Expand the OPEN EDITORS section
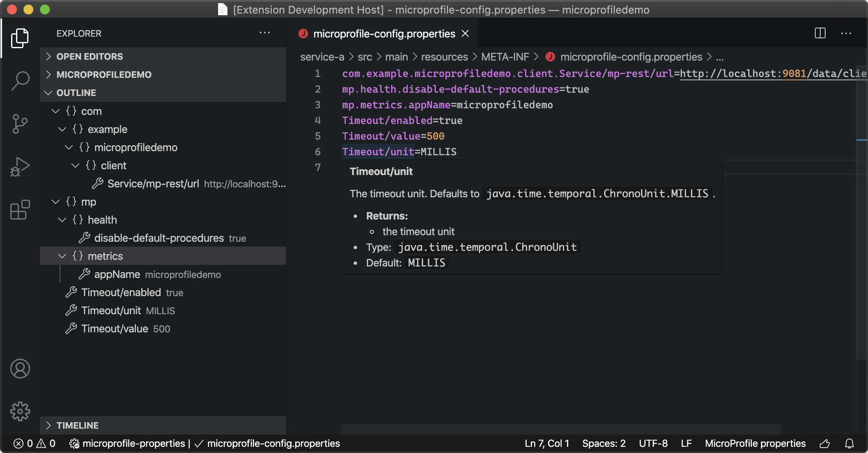Screen dimensions: 868x453 [89, 56]
